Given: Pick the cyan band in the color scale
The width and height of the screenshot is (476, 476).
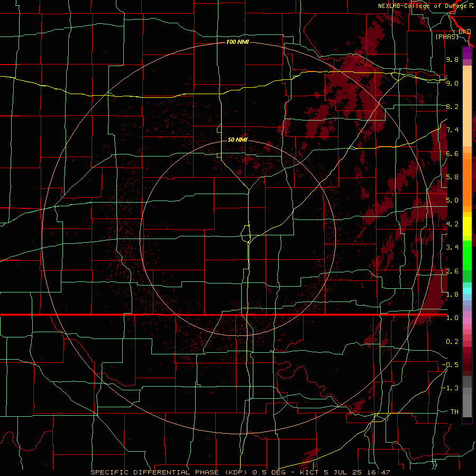Looking at the screenshot, I should click(x=467, y=291).
